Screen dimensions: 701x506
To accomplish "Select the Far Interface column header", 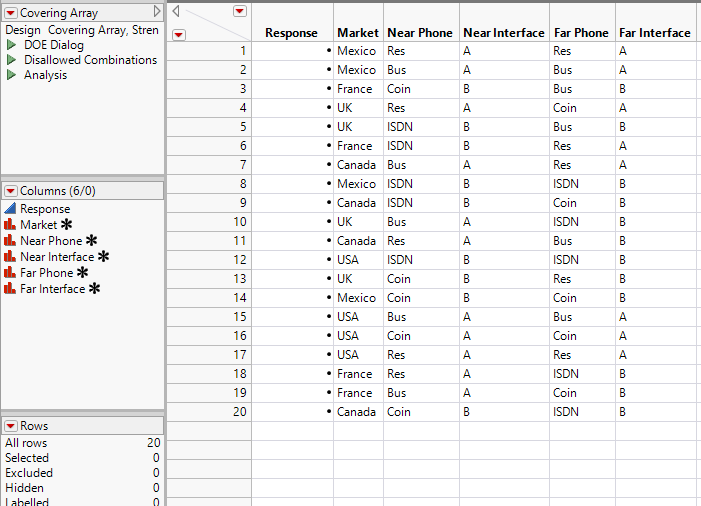I will 654,33.
